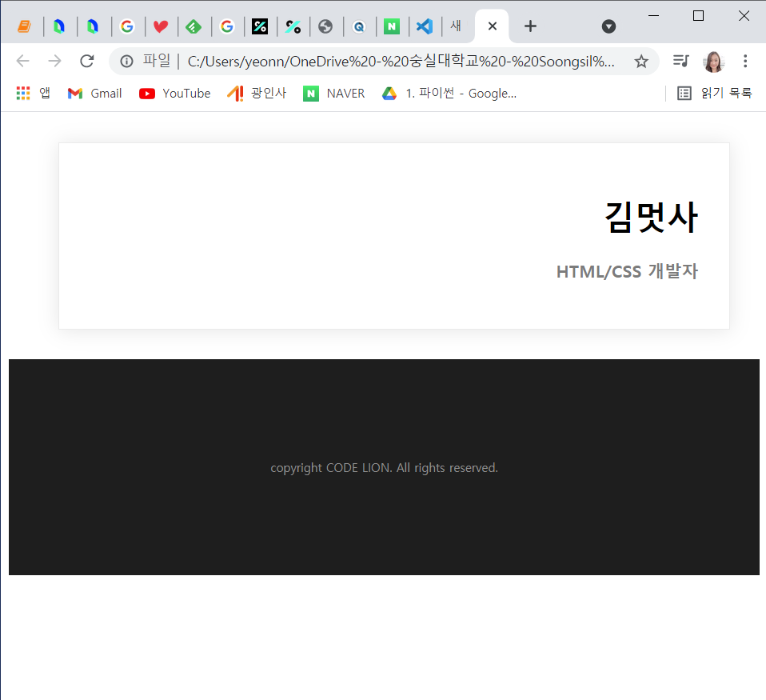Open the tab search dropdown arrow

(608, 26)
